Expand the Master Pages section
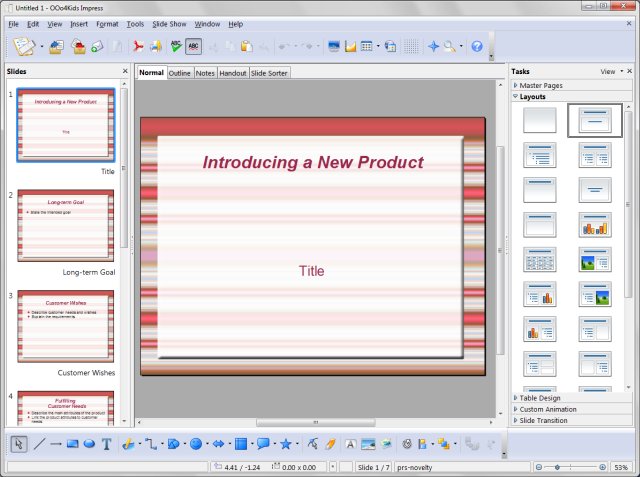The width and height of the screenshot is (640, 477). 540,86
